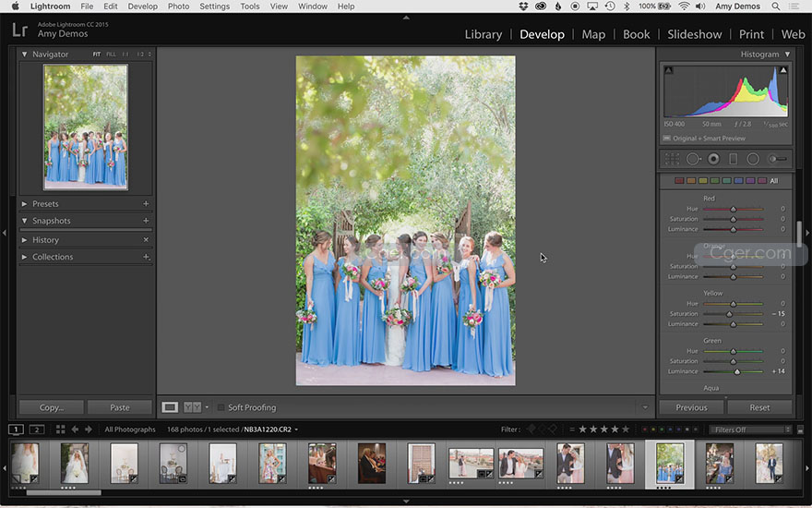Open Spotlight search in macOS menu bar
The width and height of the screenshot is (812, 508).
pos(776,6)
